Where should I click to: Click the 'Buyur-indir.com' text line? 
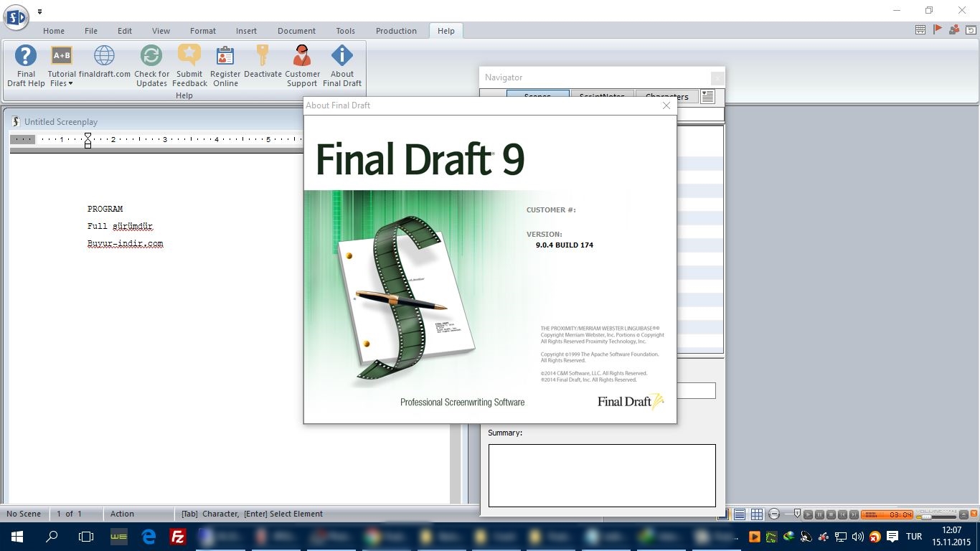pos(125,244)
